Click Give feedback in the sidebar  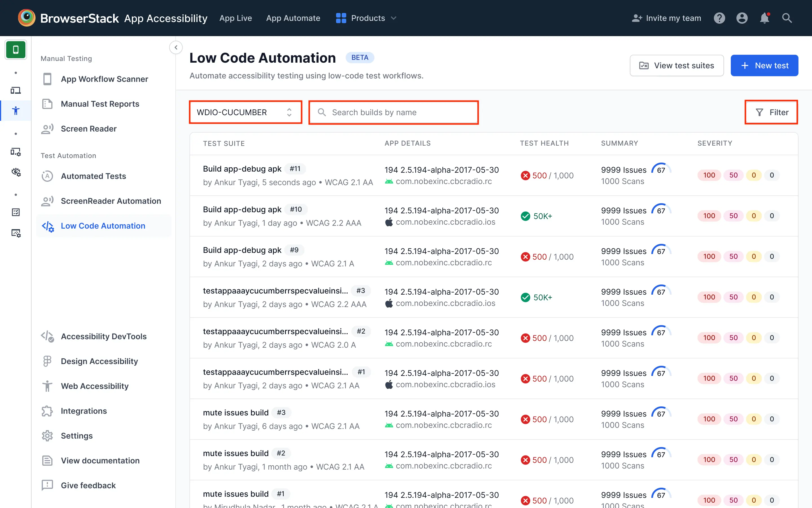coord(104,485)
